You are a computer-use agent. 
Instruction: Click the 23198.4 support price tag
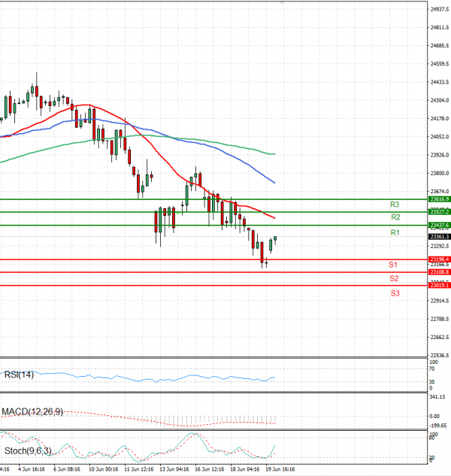440,259
